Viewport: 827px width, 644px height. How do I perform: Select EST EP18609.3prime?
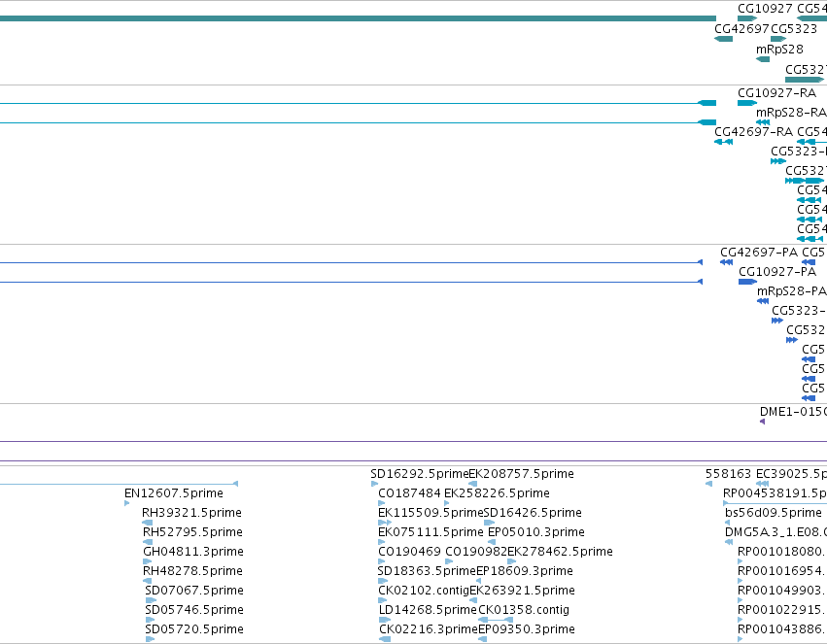pyautogui.click(x=525, y=571)
